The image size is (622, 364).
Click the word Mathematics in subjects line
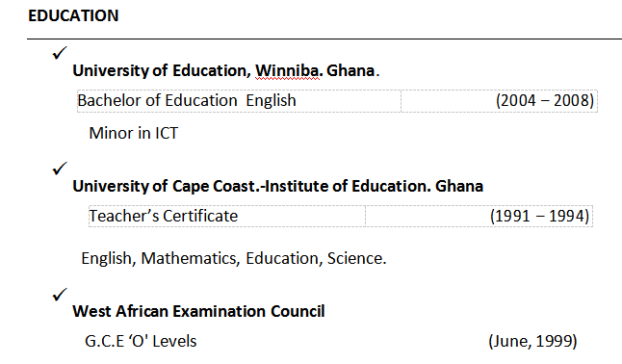point(191,258)
